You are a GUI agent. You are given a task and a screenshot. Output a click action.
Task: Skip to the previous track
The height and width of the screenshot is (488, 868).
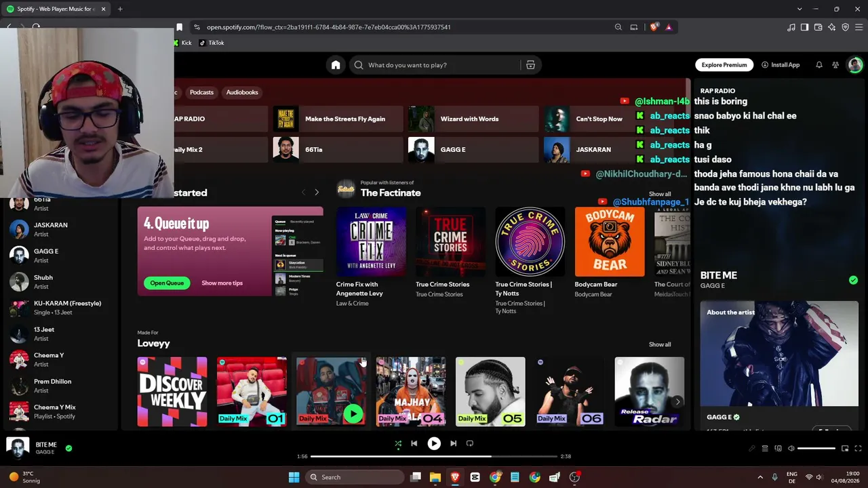[x=414, y=443]
